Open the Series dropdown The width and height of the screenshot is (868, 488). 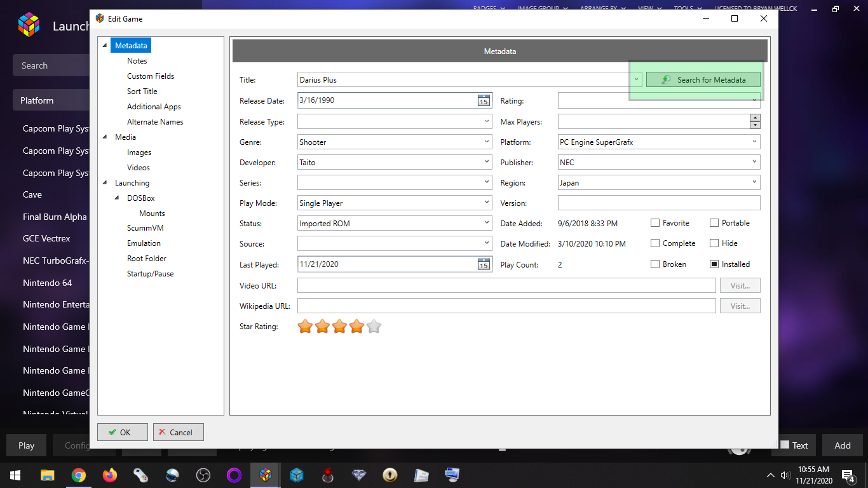(x=487, y=182)
